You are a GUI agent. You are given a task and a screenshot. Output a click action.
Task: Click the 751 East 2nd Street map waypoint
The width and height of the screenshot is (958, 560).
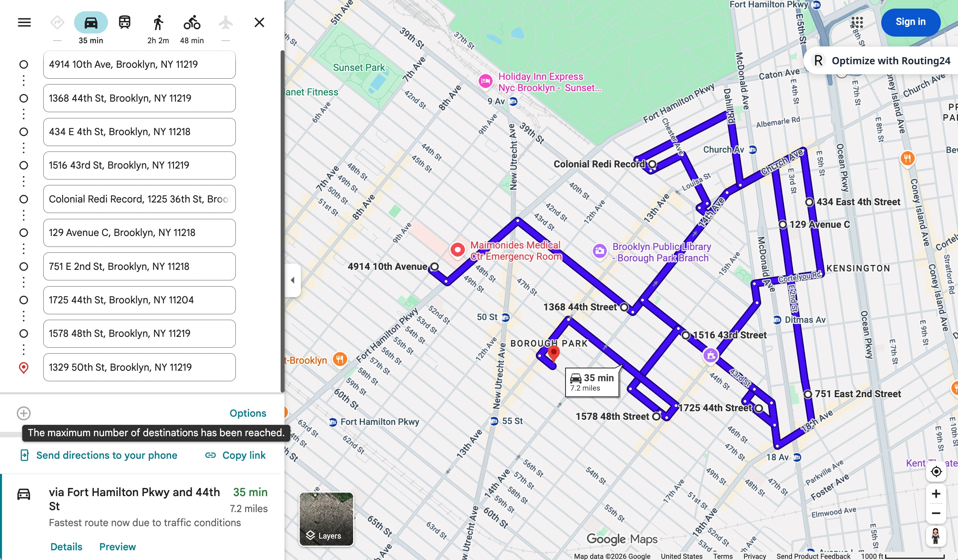[808, 394]
